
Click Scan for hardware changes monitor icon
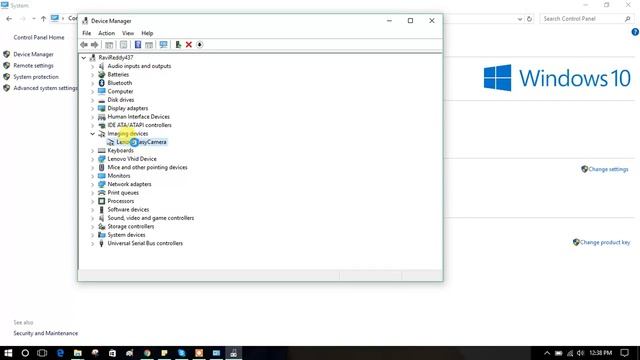pyautogui.click(x=163, y=44)
